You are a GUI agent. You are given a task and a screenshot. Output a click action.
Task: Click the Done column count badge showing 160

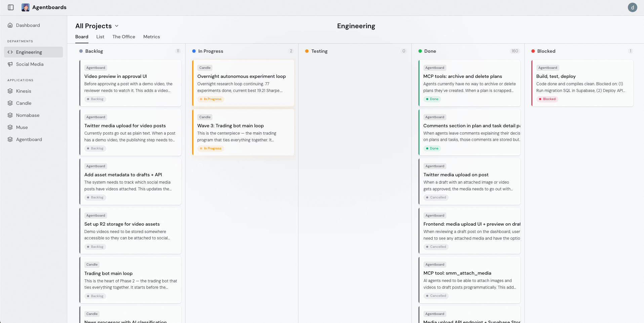[514, 51]
